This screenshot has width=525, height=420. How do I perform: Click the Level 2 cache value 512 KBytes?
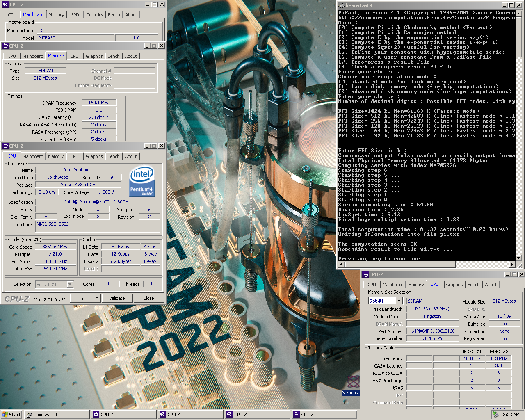click(120, 262)
